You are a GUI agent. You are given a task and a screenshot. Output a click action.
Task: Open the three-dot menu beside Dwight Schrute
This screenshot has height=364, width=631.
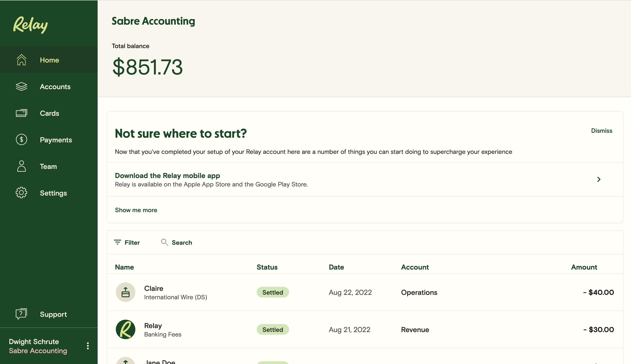[88, 346]
